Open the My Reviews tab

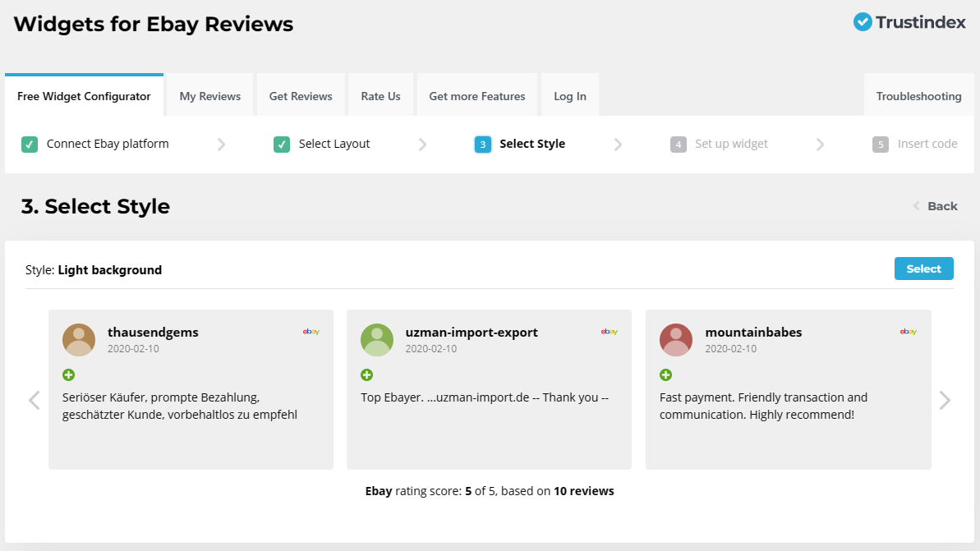click(210, 96)
